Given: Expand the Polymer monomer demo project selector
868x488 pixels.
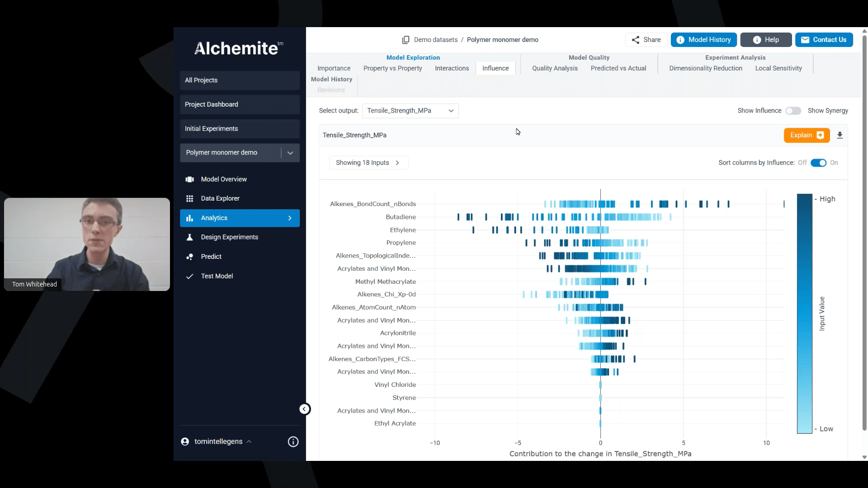Looking at the screenshot, I should coord(290,153).
